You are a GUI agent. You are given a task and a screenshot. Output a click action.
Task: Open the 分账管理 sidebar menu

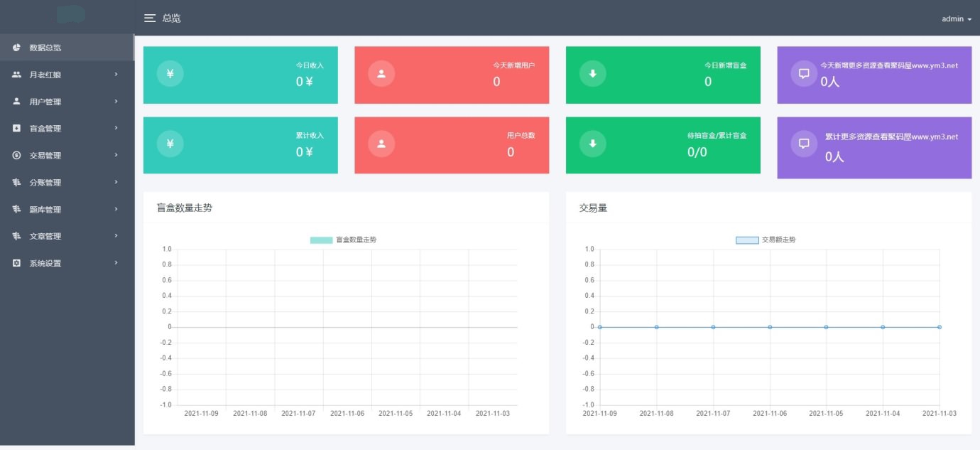click(x=67, y=183)
